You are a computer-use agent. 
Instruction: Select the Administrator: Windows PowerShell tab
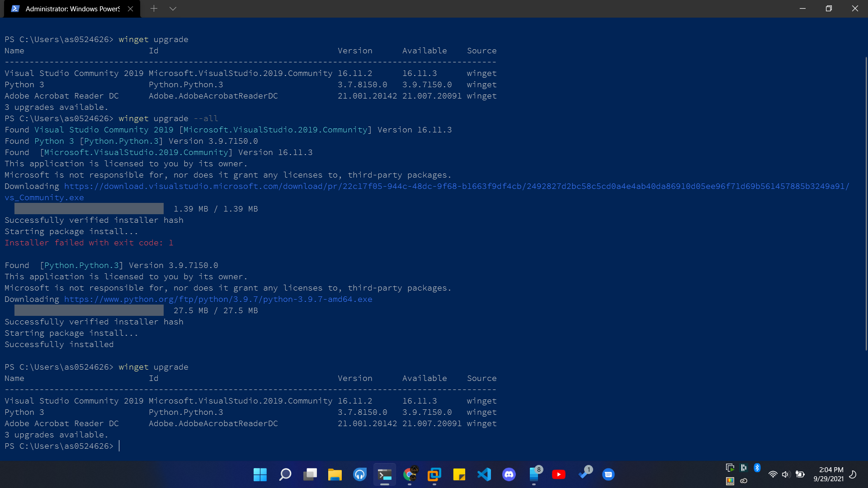[72, 9]
